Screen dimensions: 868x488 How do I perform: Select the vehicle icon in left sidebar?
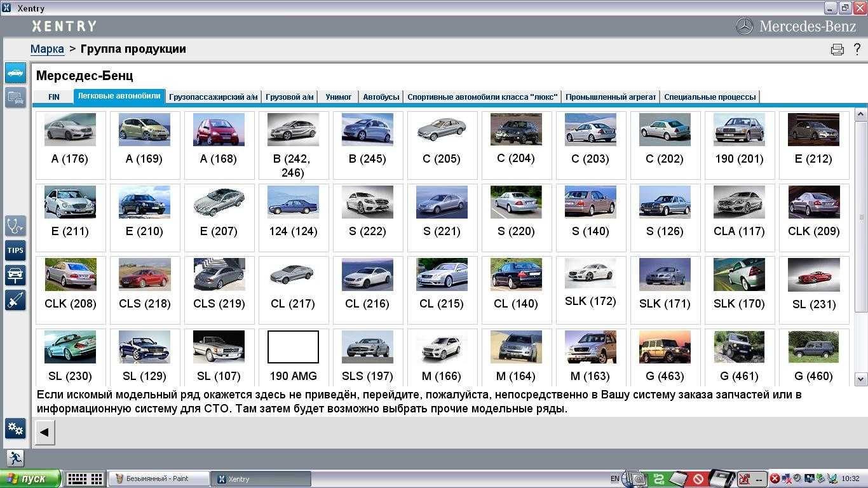pos(15,73)
